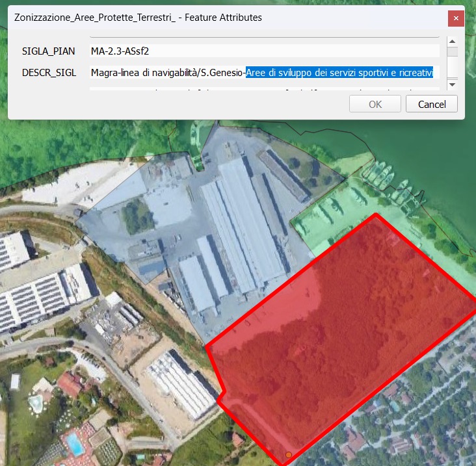This screenshot has width=476, height=466.
Task: Click the blue swimming pool on the map
Action: [75, 444]
